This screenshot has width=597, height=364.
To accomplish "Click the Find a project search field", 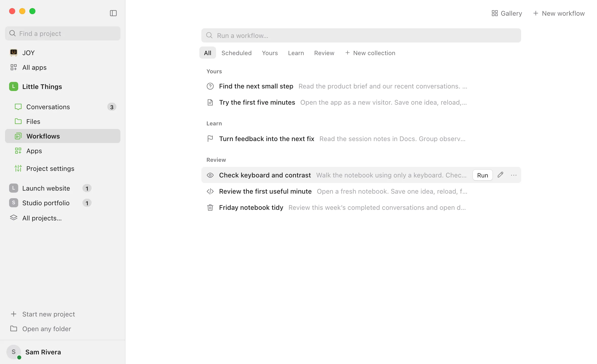I will tap(62, 33).
